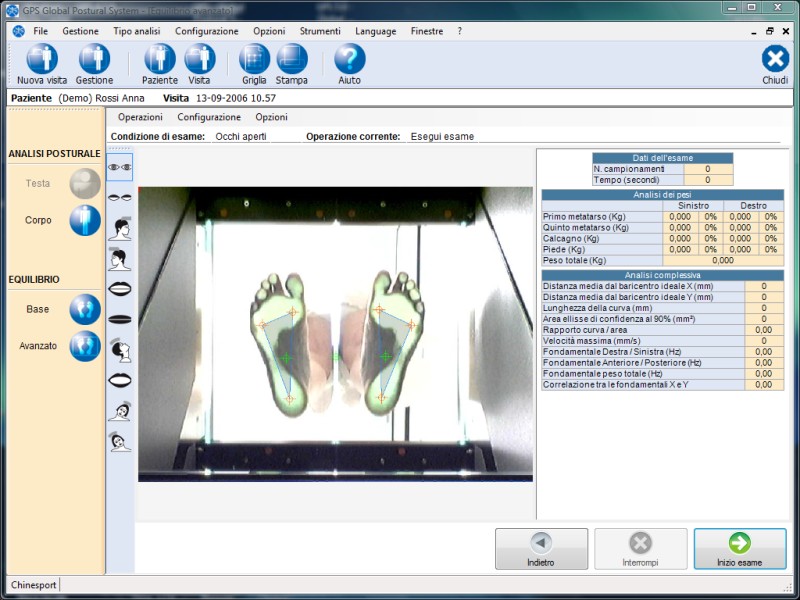Open the Strumenti menu

coord(320,31)
